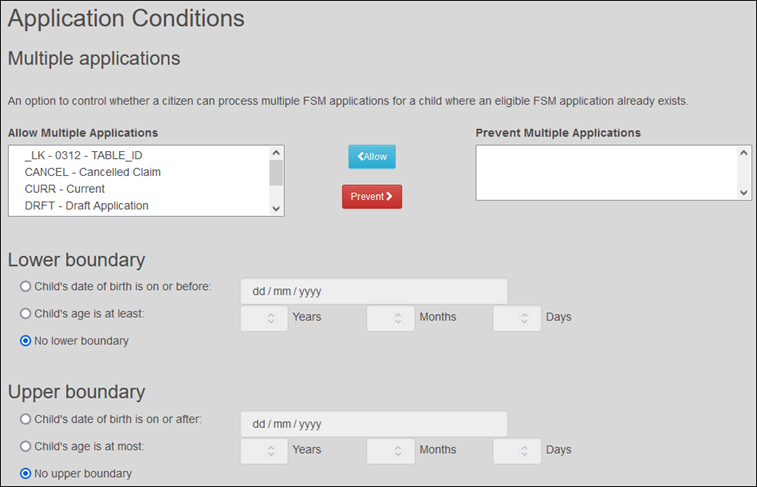This screenshot has height=487, width=757.
Task: Click the lower boundary Months stepper
Action: pyautogui.click(x=391, y=318)
